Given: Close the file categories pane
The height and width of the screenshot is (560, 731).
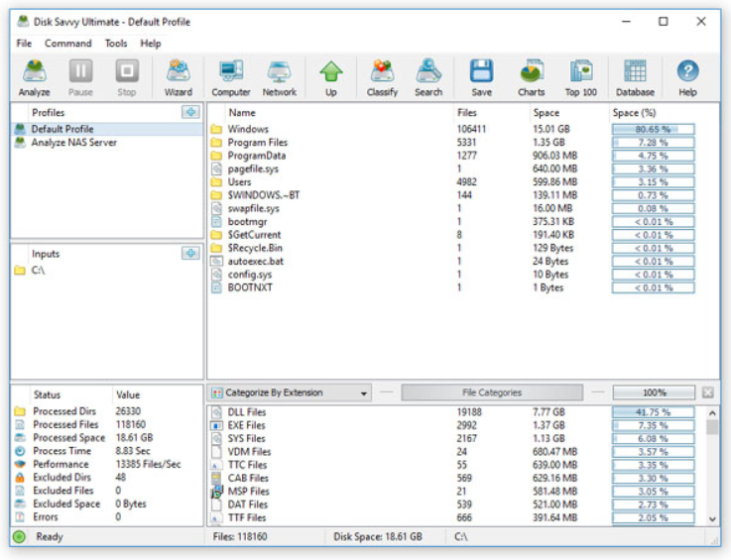Looking at the screenshot, I should tap(707, 392).
